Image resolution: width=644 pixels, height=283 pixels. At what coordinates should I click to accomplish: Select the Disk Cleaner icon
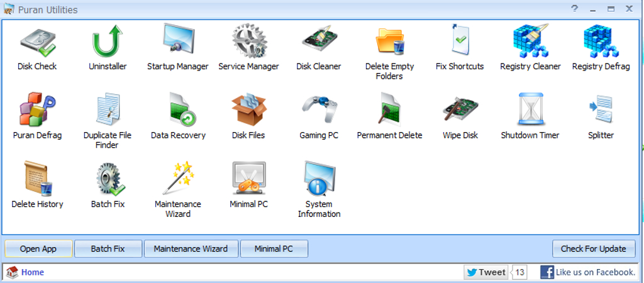(x=319, y=40)
